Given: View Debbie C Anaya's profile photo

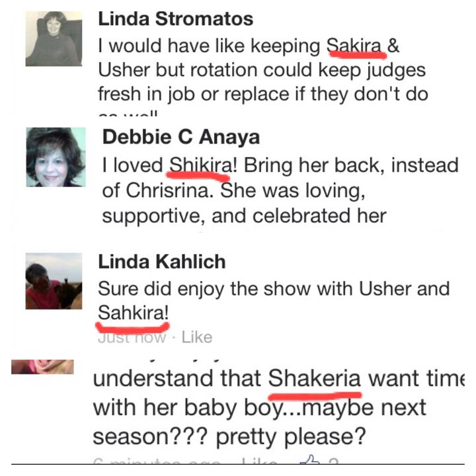Looking at the screenshot, I should coord(56,157).
